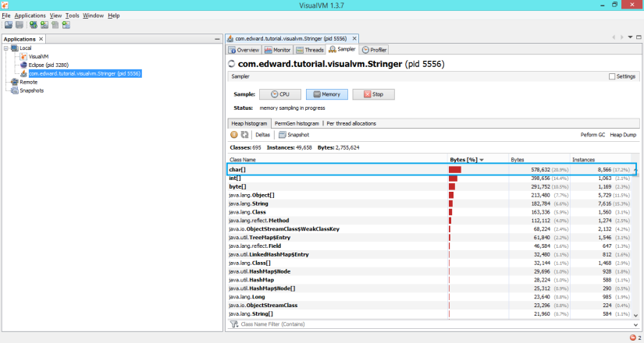
Task: Click the refresh results icon
Action: point(244,135)
